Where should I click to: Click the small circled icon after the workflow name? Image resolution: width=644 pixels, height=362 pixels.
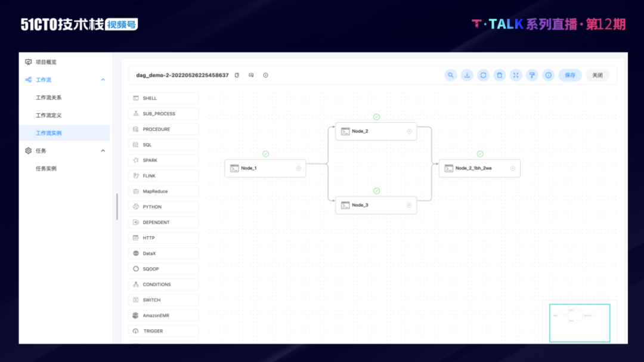[266, 75]
